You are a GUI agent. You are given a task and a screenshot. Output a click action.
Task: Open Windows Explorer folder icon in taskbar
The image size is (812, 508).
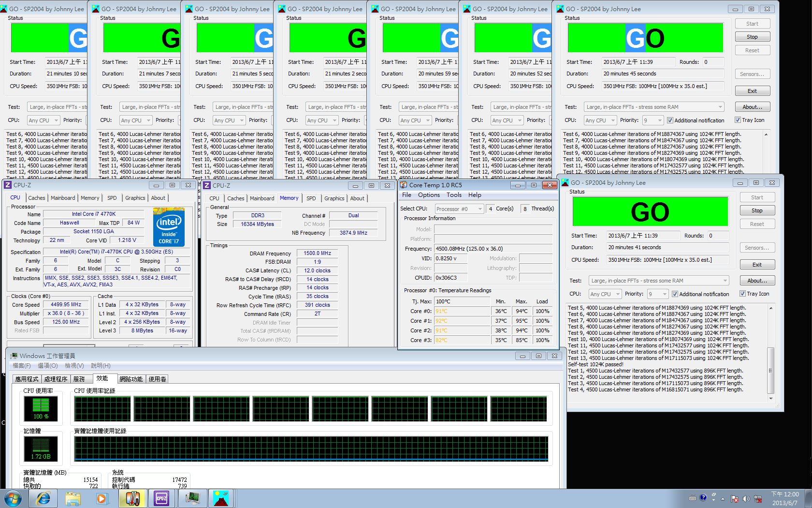[x=73, y=498]
